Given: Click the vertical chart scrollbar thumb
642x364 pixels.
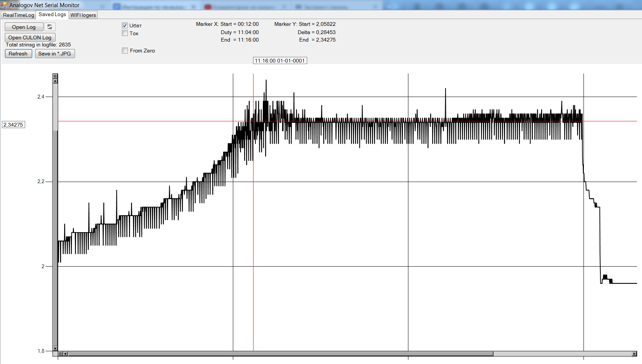Looking at the screenshot, I should tap(55, 237).
